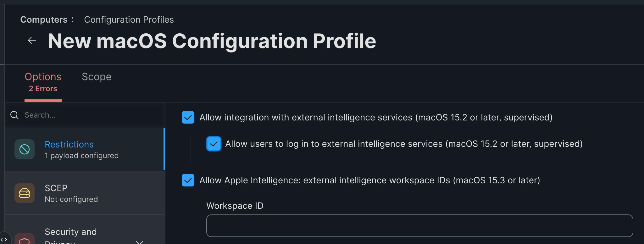Switch to the Scope tab

click(x=97, y=77)
